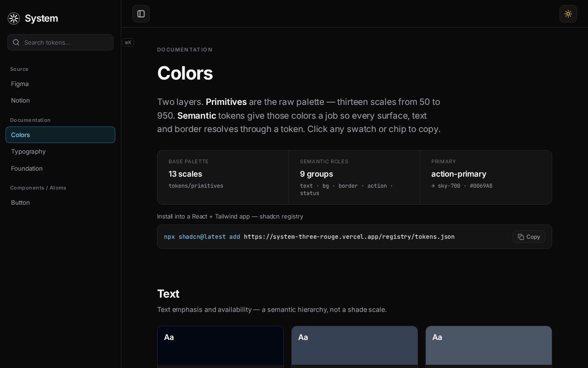Click the ⌘K shortcut badge

[x=128, y=42]
